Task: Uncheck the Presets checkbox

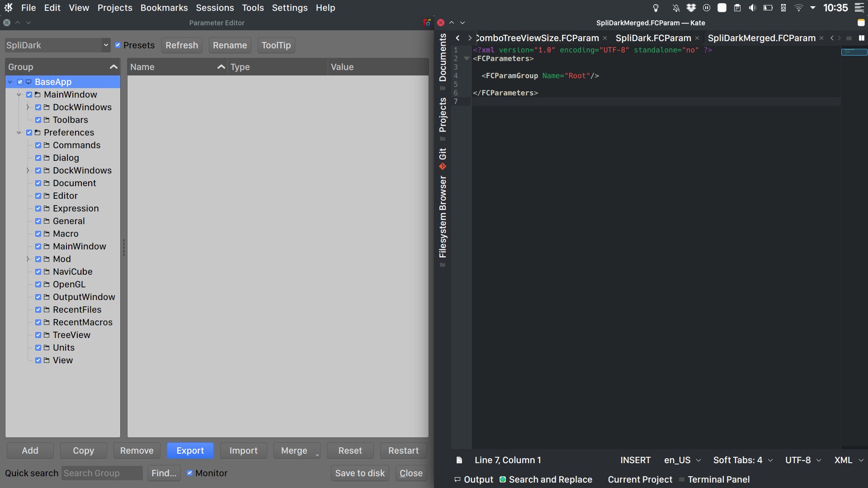Action: point(118,45)
